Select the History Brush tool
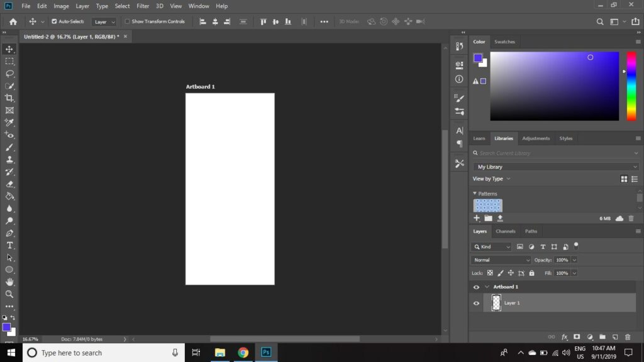The image size is (644, 362). (x=9, y=172)
